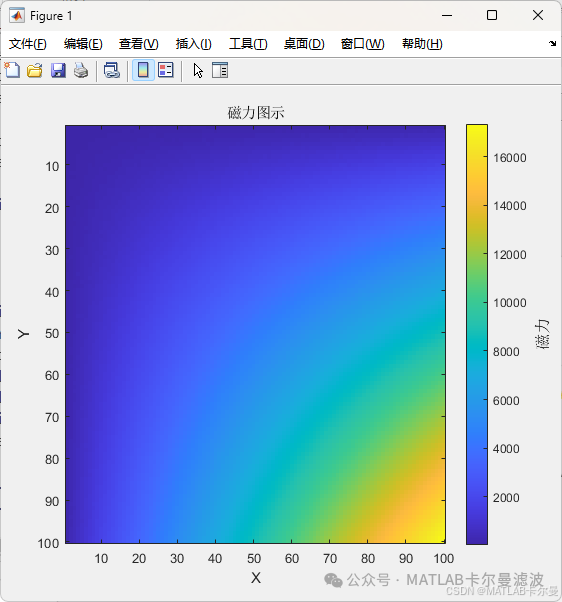Open the 编辑(E) menu

pos(83,44)
